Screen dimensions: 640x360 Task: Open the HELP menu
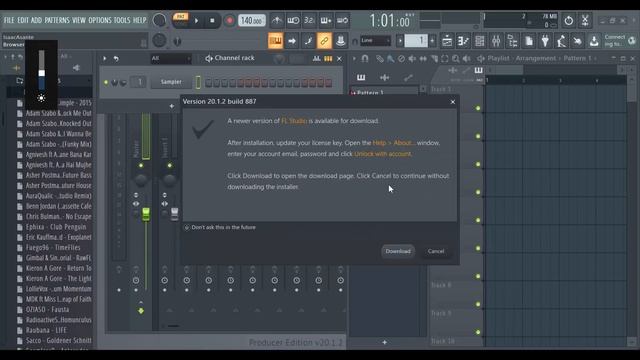coord(139,20)
